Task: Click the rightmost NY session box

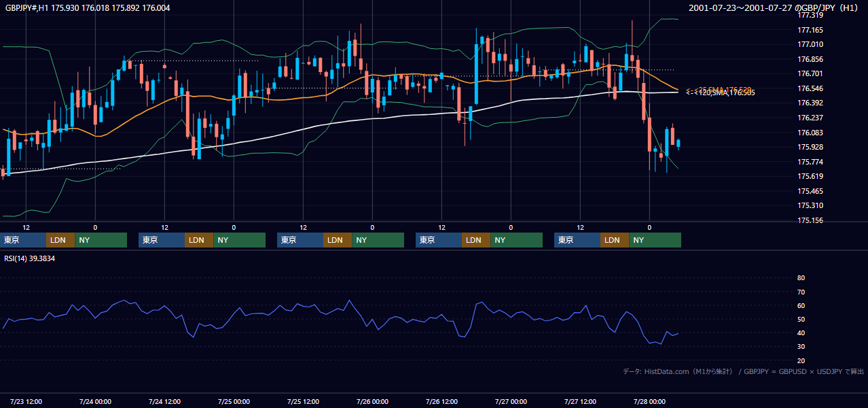Action: coord(655,240)
